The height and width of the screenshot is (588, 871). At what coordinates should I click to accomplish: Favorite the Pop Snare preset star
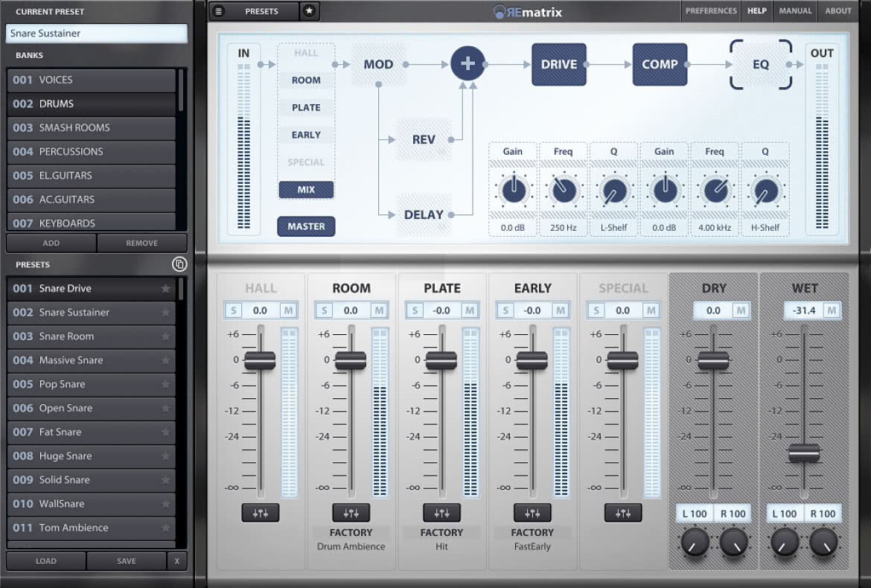pos(165,383)
